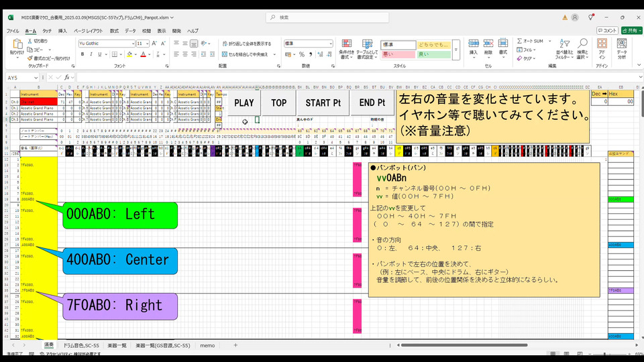Click the font color red A icon
This screenshot has height=362, width=644.
(143, 54)
